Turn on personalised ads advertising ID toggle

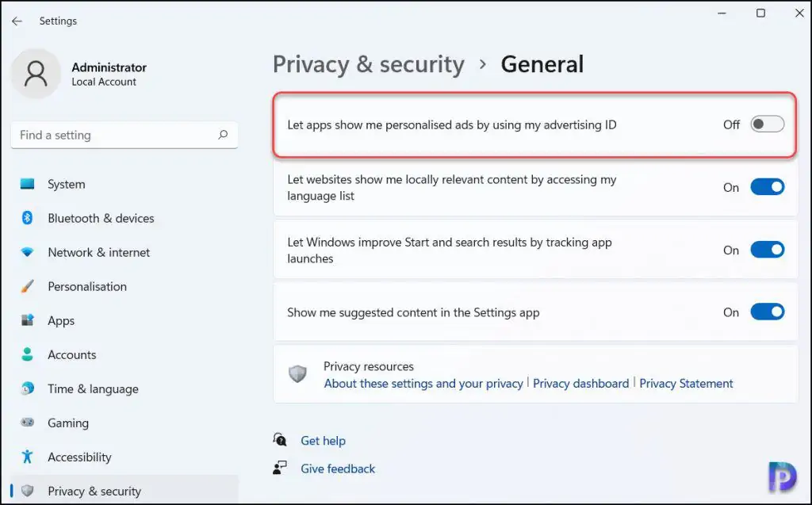point(768,124)
